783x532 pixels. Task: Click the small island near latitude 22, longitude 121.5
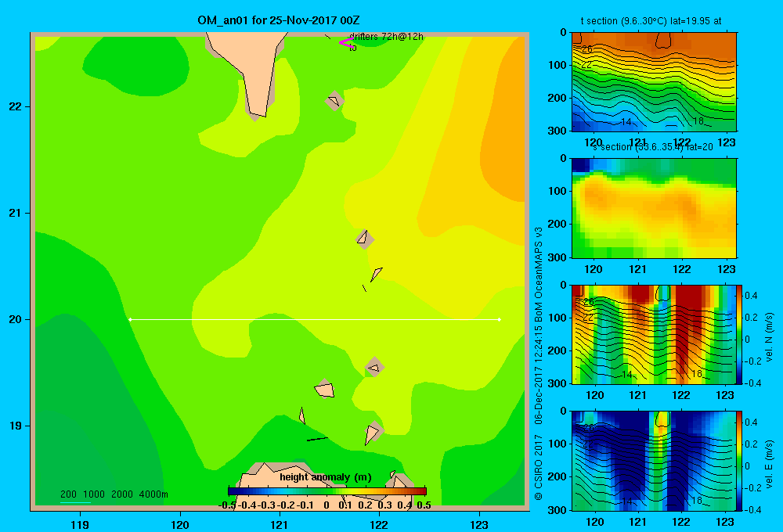tap(334, 101)
